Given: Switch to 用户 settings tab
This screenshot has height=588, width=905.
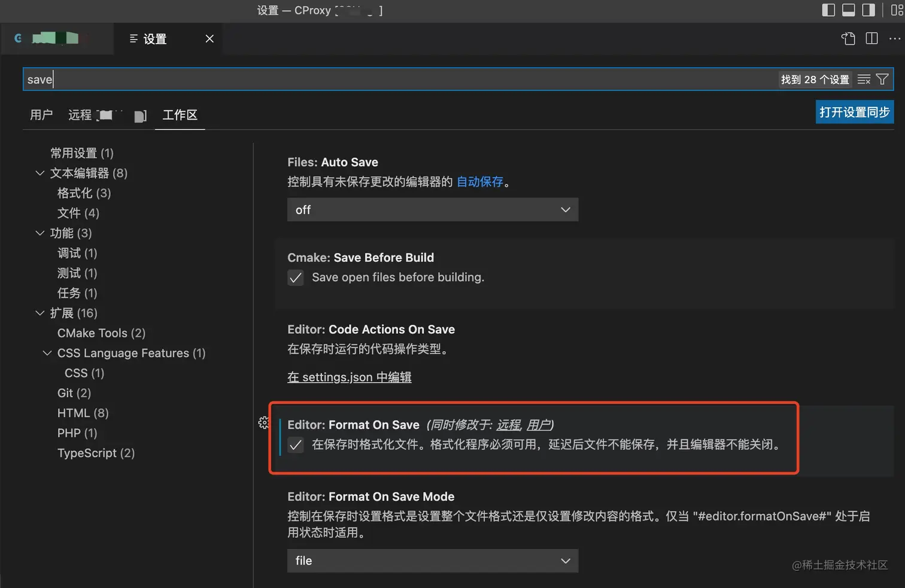Looking at the screenshot, I should pos(41,115).
